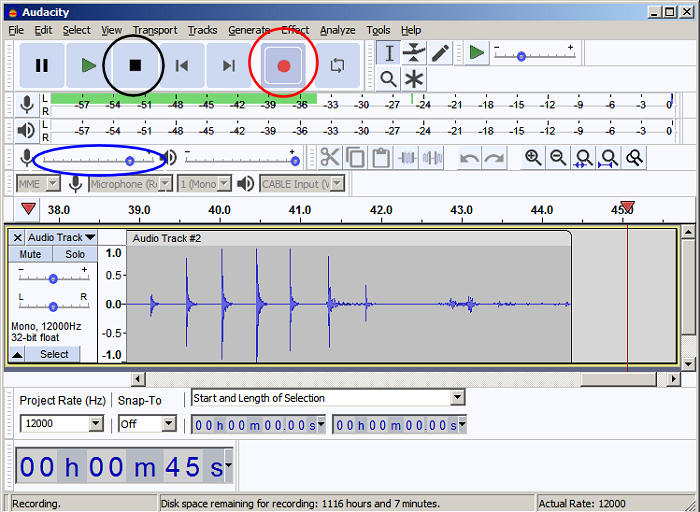Click the Zoom In icon
This screenshot has width=700, height=512.
[x=533, y=158]
